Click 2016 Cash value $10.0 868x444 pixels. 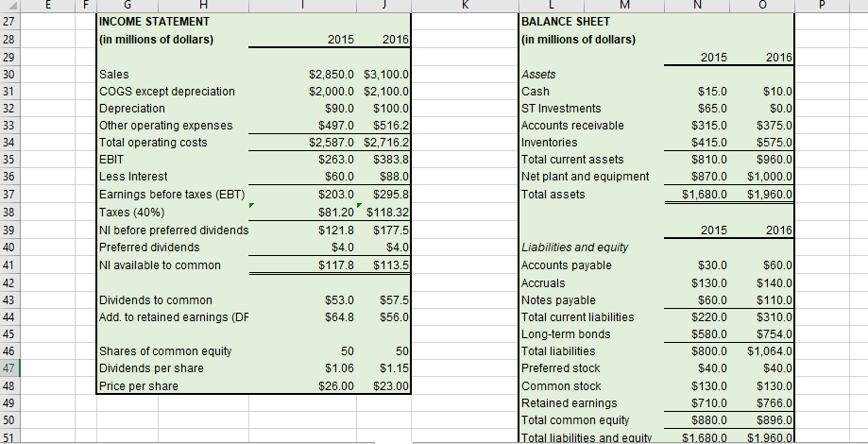(x=777, y=92)
